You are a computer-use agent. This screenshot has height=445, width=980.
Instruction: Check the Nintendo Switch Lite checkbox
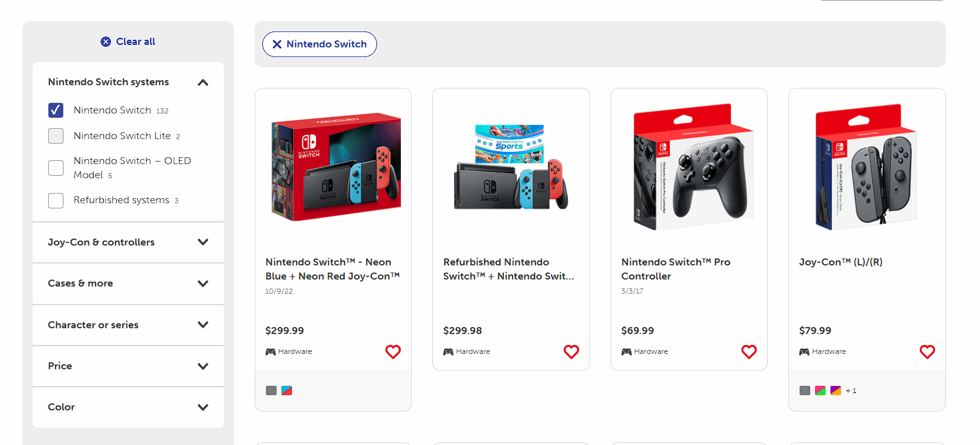click(56, 136)
